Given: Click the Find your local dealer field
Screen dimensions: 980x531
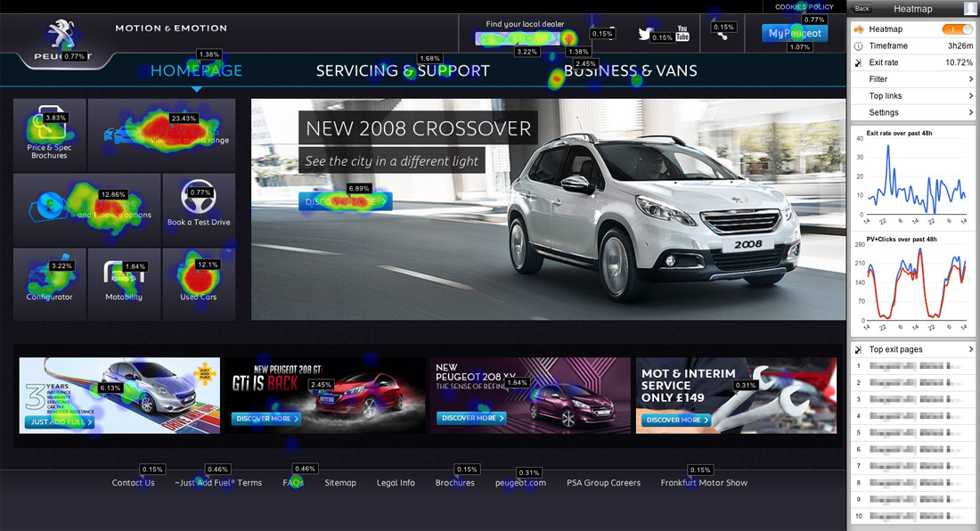Looking at the screenshot, I should [x=519, y=38].
